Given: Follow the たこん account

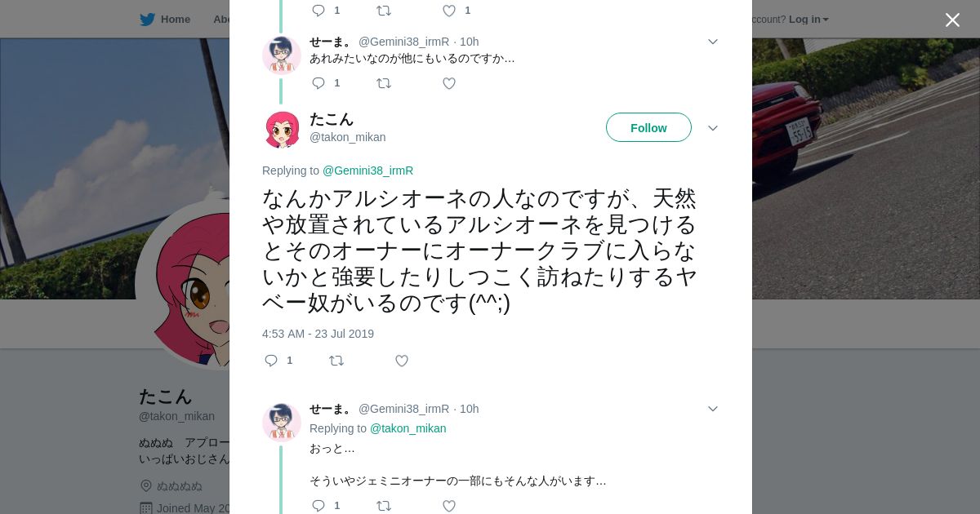Looking at the screenshot, I should pos(648,127).
